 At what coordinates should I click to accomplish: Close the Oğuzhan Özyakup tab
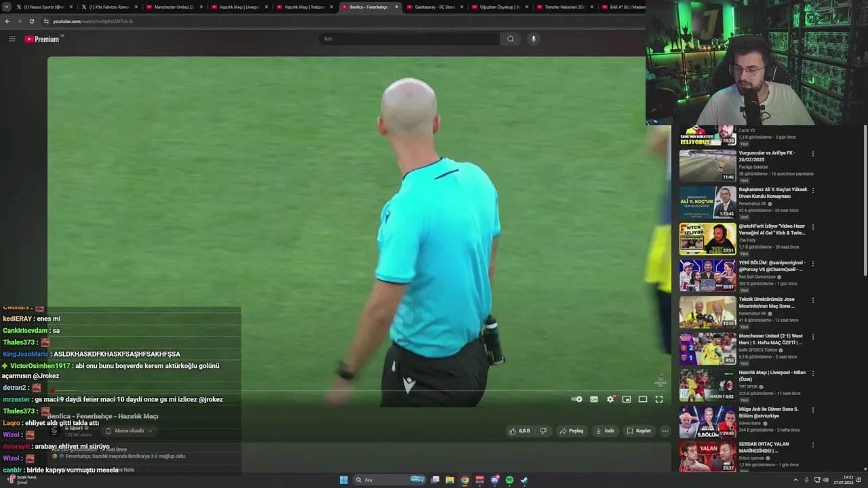527,7
